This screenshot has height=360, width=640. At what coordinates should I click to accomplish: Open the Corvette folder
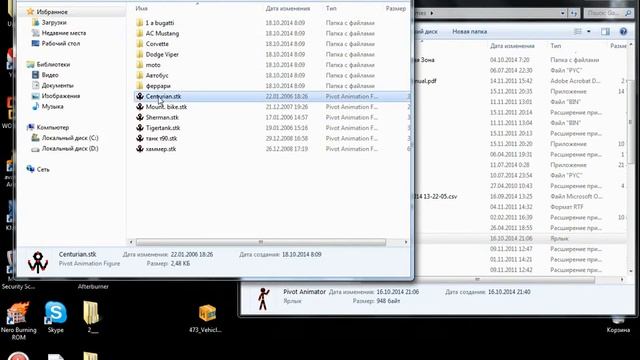click(157, 44)
